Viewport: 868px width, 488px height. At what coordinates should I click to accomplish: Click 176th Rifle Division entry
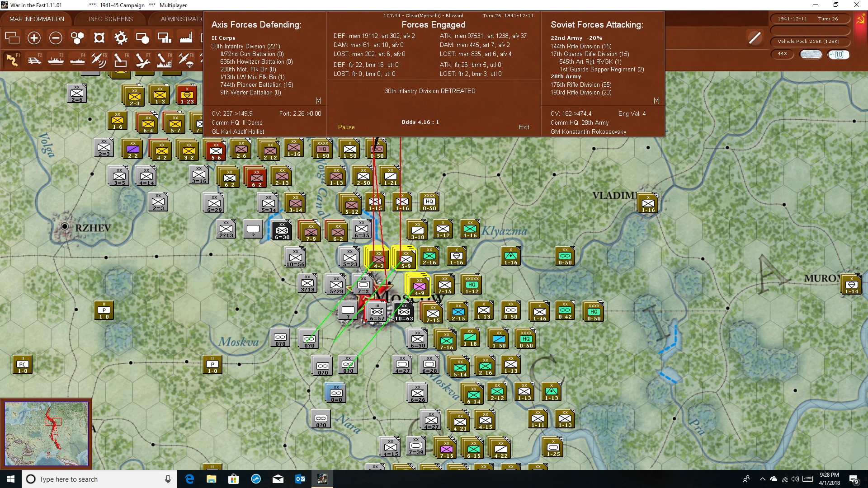581,84
